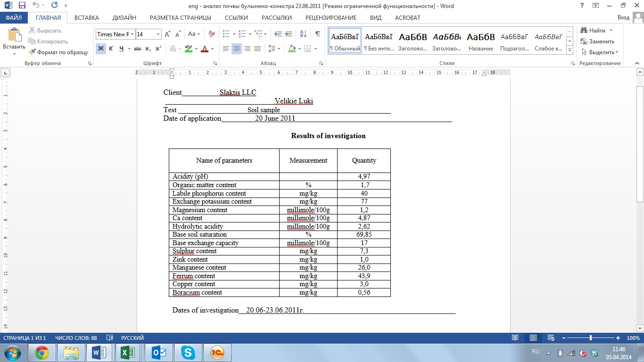This screenshot has width=644, height=362.
Task: Click the Заменить (Replace) button
Action: [x=597, y=41]
